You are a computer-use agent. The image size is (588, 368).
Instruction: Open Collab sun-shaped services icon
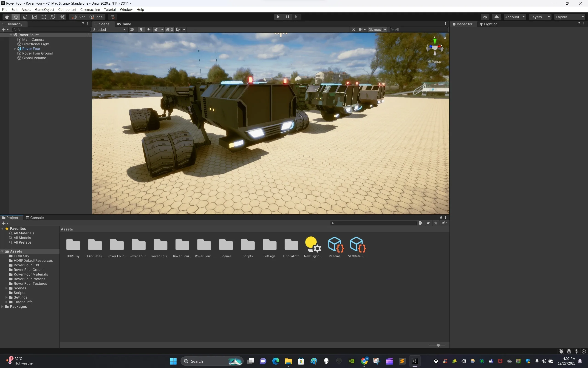coord(485,17)
